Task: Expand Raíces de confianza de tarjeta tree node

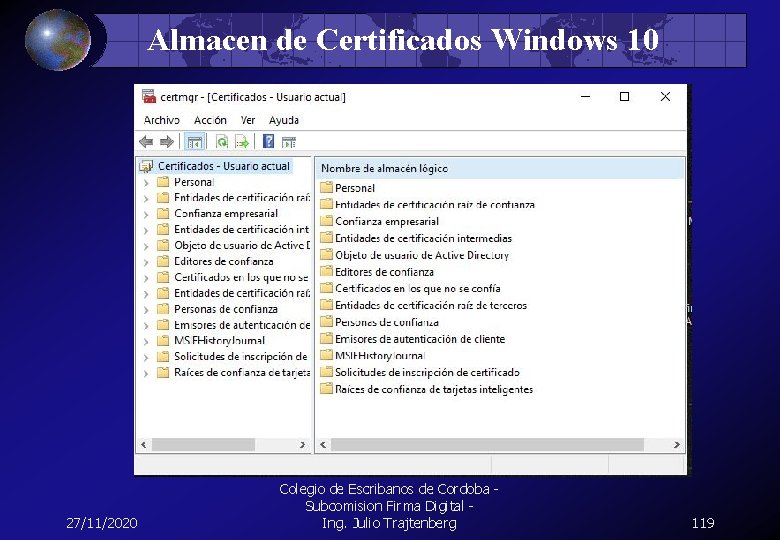Action: point(146,373)
